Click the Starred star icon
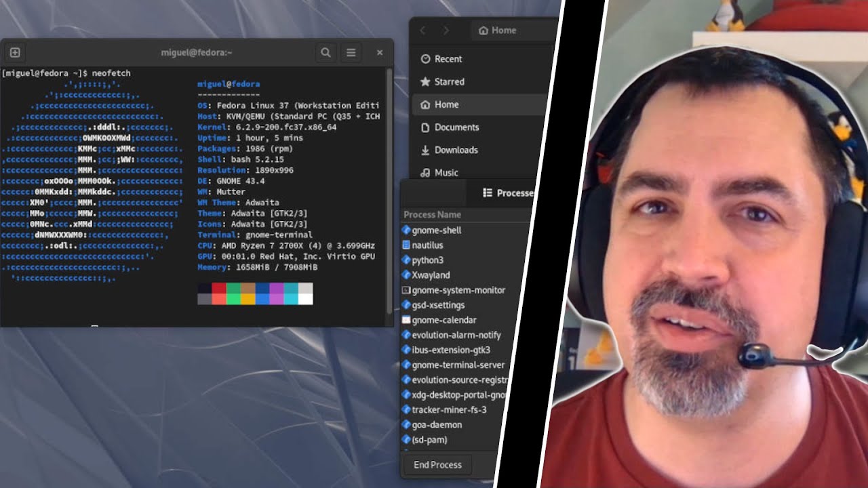Image resolution: width=868 pixels, height=488 pixels. coord(425,81)
